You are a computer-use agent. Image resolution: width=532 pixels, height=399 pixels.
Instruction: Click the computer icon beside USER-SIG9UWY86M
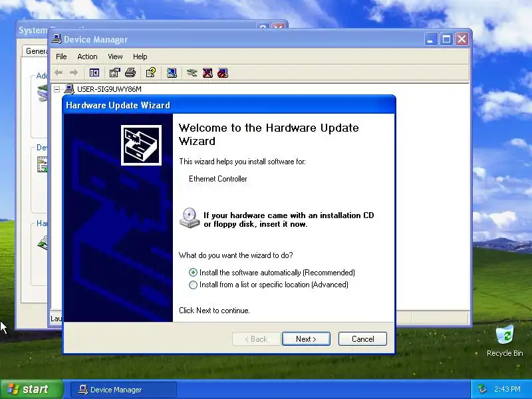(x=69, y=89)
